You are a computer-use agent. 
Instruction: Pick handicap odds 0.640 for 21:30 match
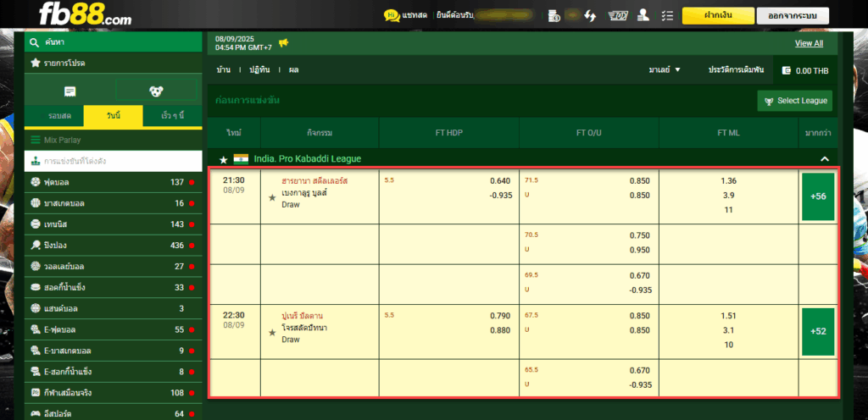500,180
